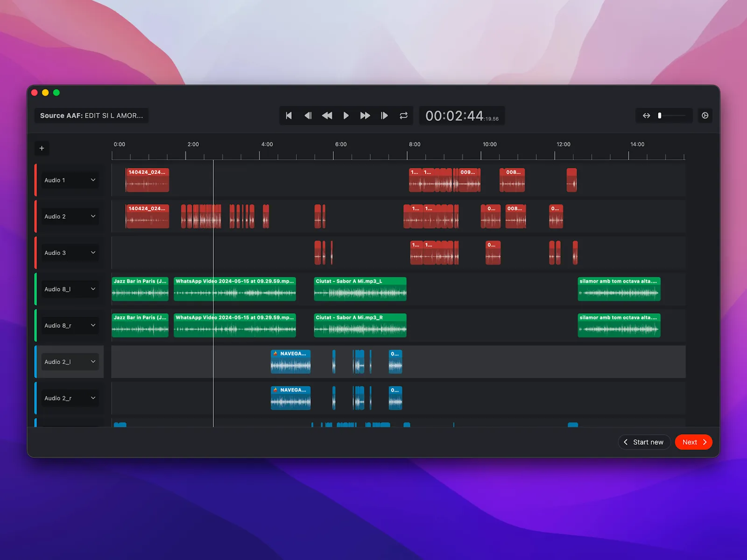The width and height of the screenshot is (747, 560).
Task: Expand the Audio 1 track dropdown
Action: [x=93, y=180]
